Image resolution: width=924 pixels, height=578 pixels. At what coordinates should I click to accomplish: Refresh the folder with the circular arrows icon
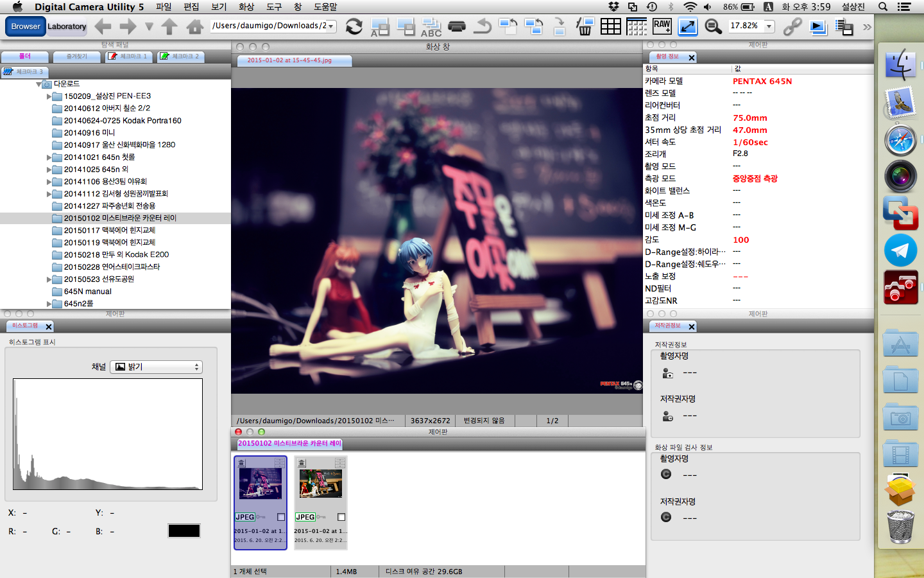pyautogui.click(x=354, y=26)
